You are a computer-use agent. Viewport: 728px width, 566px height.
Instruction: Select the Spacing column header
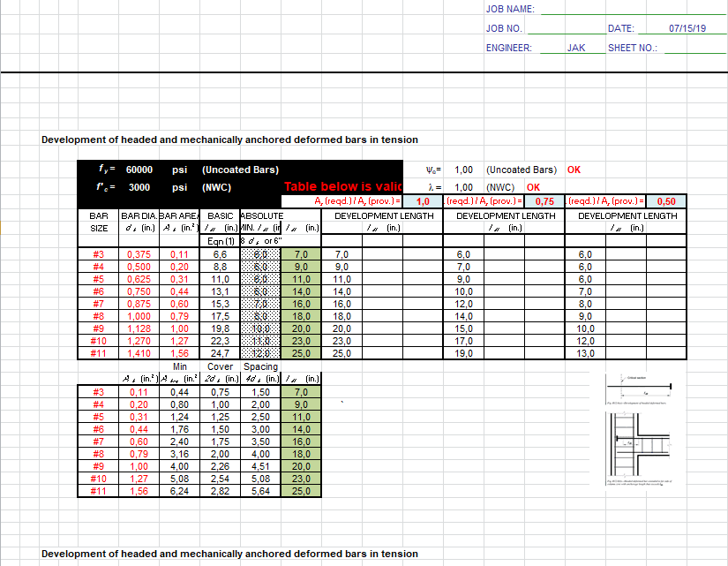tap(260, 366)
